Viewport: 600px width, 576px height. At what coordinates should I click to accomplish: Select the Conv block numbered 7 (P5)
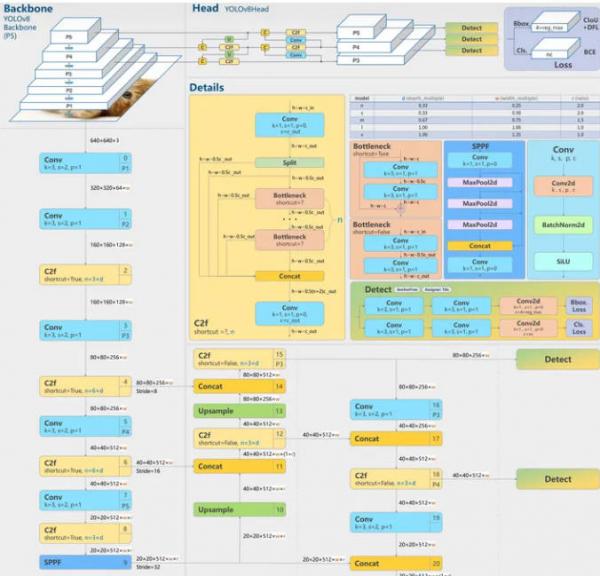tap(85, 500)
